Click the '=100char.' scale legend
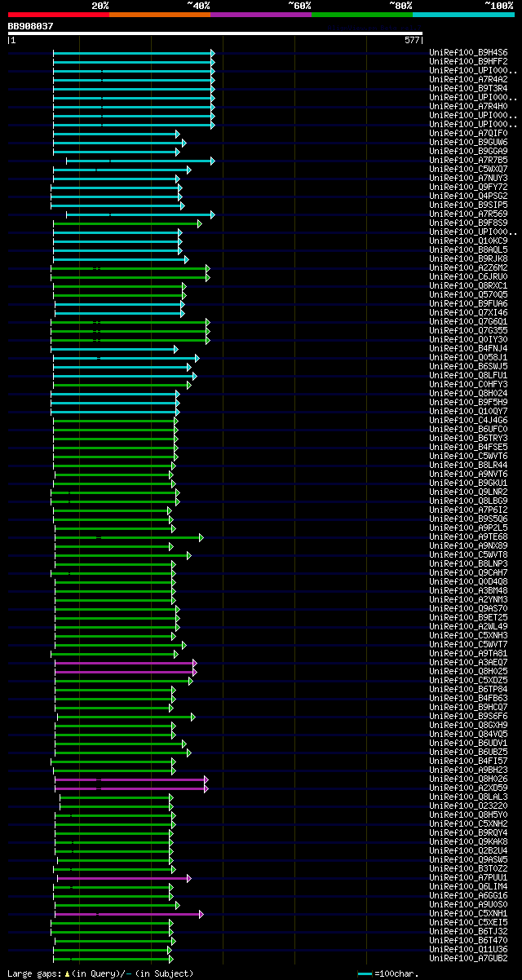This screenshot has width=522, height=980. tap(396, 973)
